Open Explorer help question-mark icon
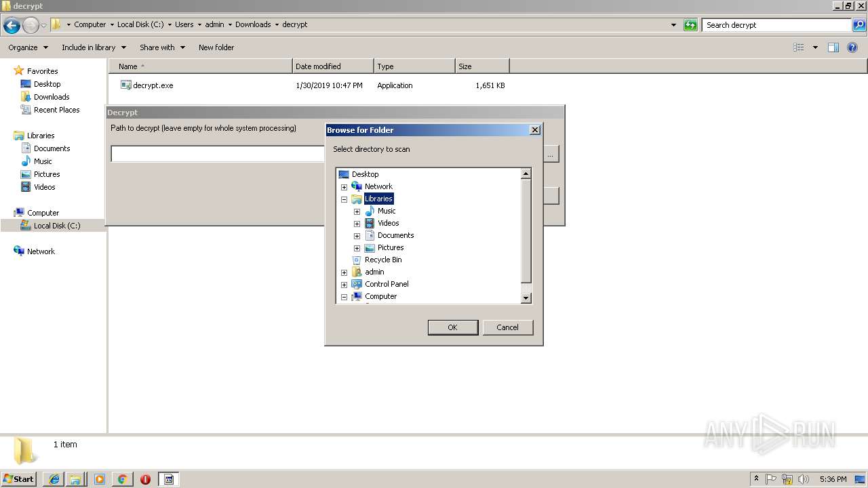This screenshot has width=868, height=488. click(852, 47)
